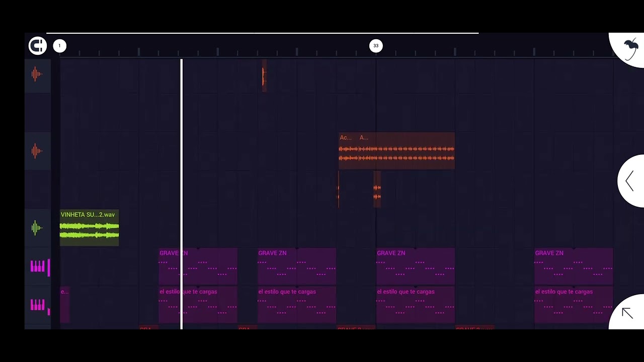
Task: Click the white overview bar above the ruler
Action: click(262, 33)
